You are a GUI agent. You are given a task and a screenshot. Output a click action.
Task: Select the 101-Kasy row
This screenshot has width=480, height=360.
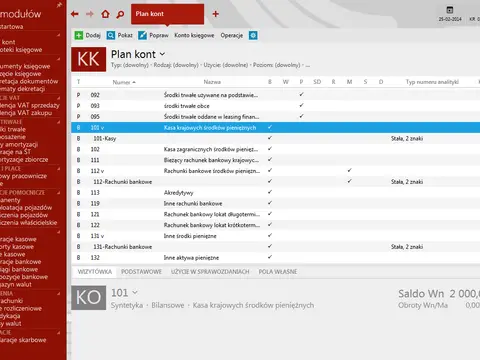(x=276, y=138)
